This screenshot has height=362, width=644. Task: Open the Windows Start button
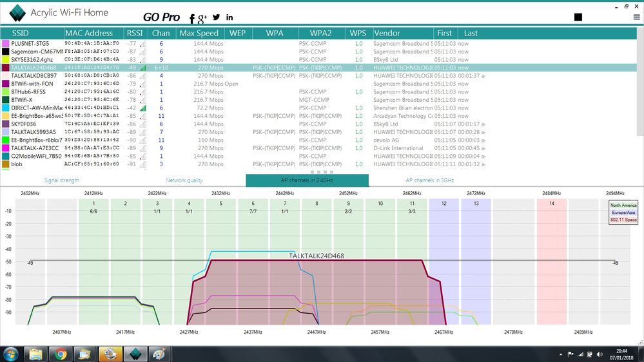10,354
